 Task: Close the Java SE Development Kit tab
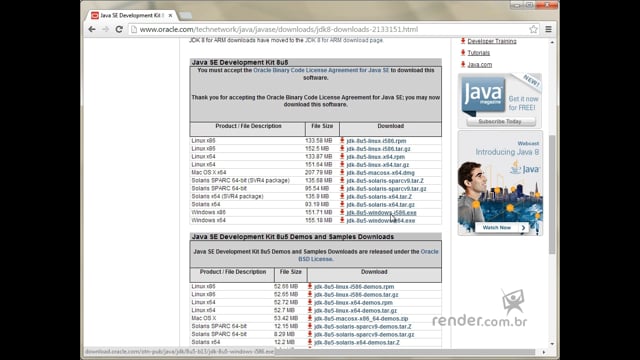(x=170, y=16)
